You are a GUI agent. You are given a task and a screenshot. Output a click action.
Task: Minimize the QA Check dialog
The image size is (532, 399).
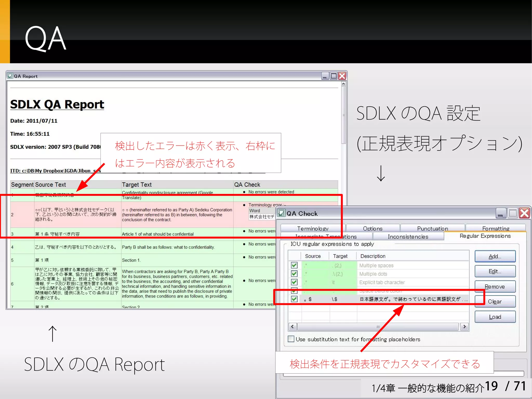tap(501, 213)
